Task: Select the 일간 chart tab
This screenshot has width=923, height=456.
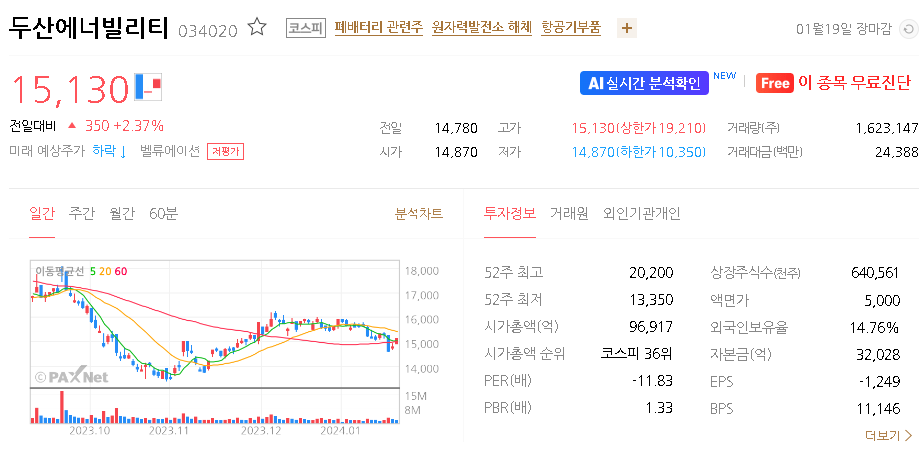Action: click(x=42, y=214)
